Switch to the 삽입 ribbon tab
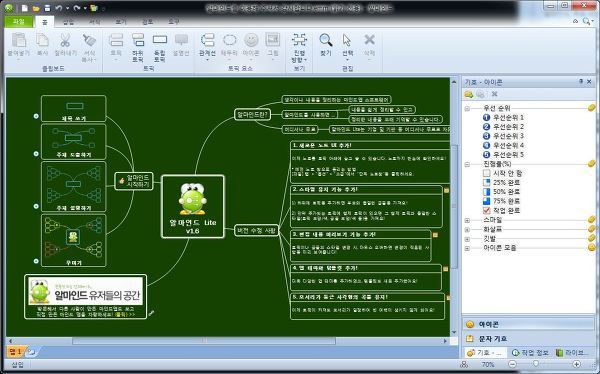 [68, 22]
